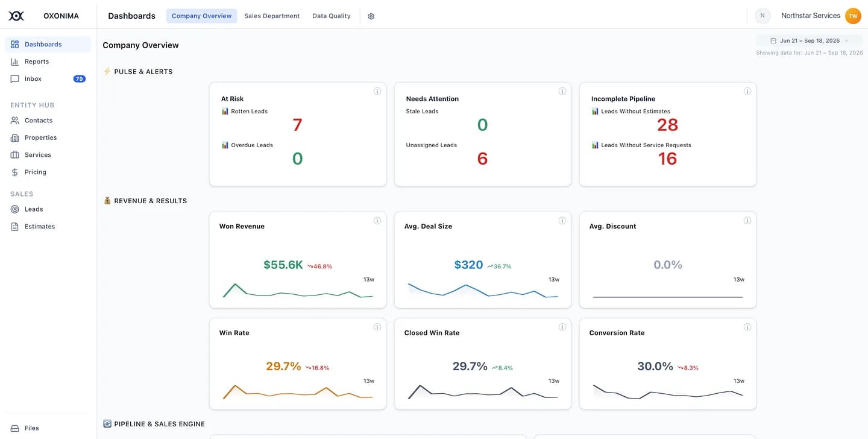Viewport: 868px width, 439px height.
Task: Click Northstar Services account name
Action: [x=811, y=16]
